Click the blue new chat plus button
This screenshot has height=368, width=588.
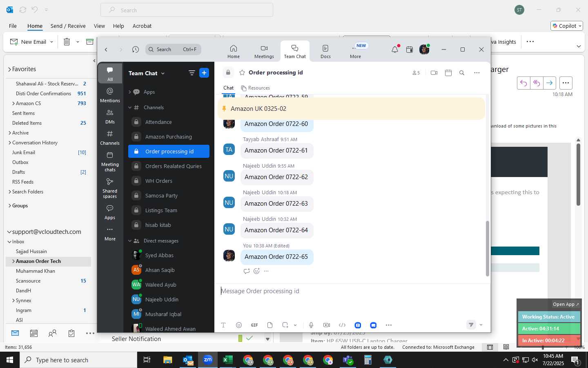[x=204, y=73]
